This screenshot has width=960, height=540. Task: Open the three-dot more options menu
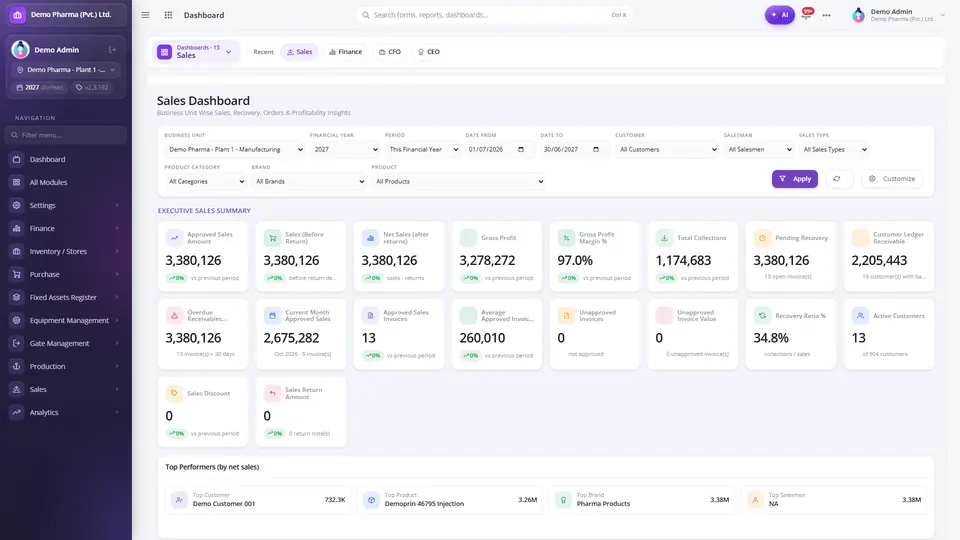(827, 15)
